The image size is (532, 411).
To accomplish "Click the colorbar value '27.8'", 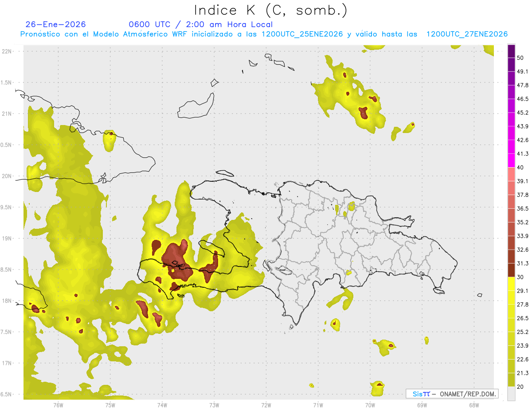I will point(523,304).
